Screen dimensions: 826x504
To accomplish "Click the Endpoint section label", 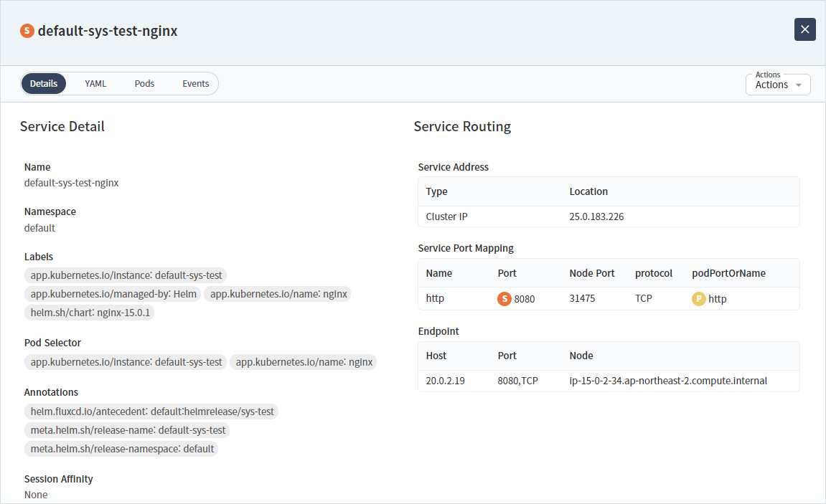I will click(438, 331).
